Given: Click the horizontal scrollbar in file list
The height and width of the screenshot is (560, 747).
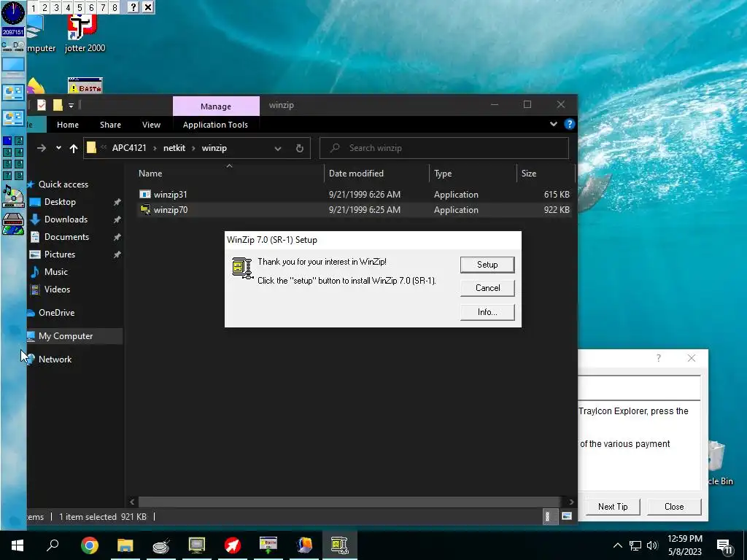Looking at the screenshot, I should [349, 502].
